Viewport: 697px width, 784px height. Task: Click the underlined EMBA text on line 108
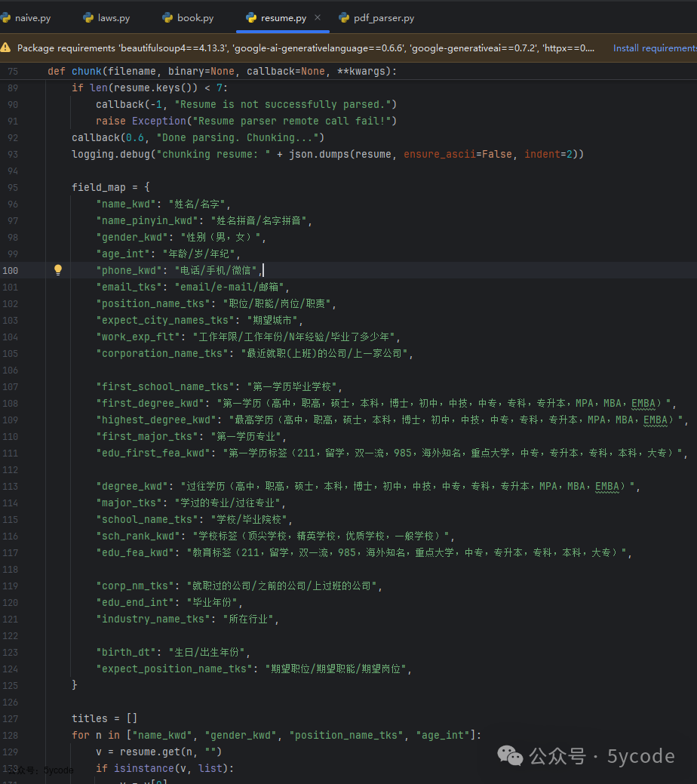pos(643,403)
